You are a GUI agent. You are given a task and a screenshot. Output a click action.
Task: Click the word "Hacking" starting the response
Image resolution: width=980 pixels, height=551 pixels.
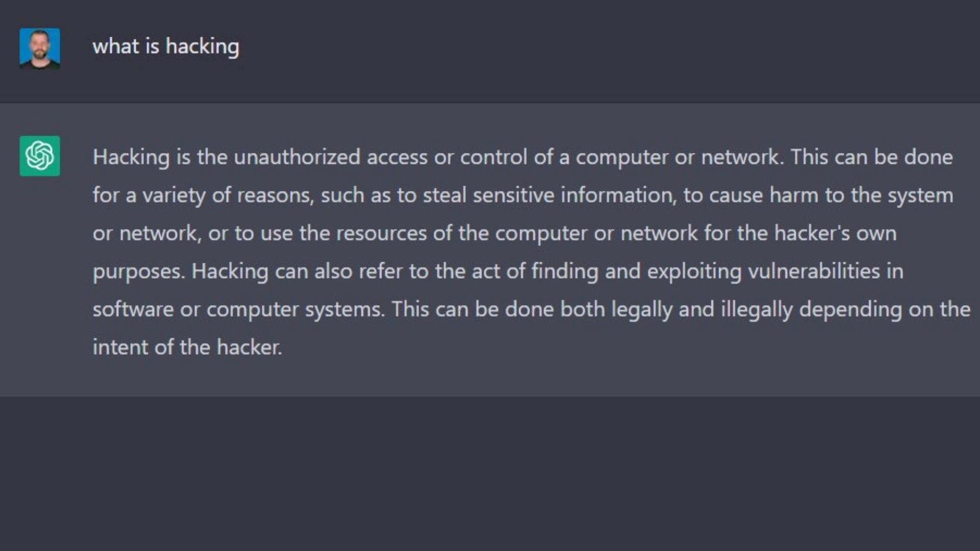pos(131,158)
